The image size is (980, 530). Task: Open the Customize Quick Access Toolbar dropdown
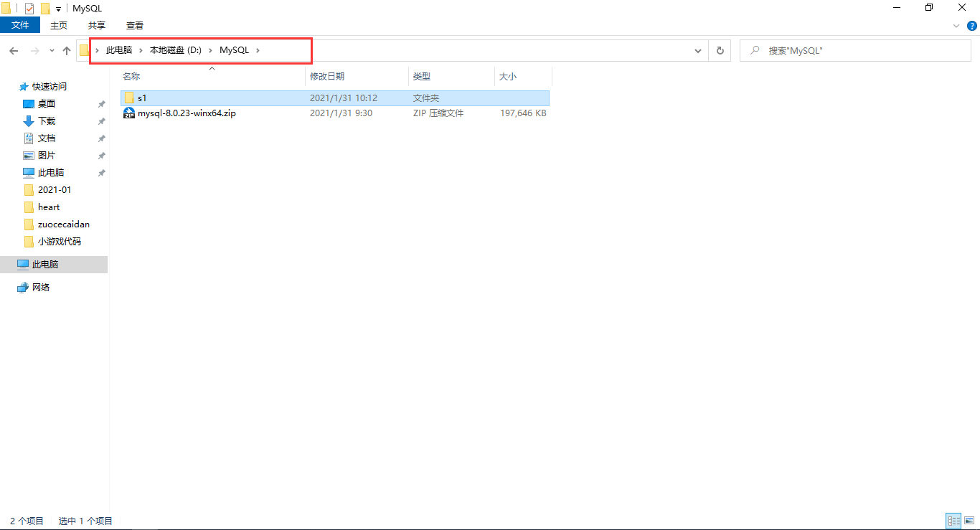tap(58, 9)
